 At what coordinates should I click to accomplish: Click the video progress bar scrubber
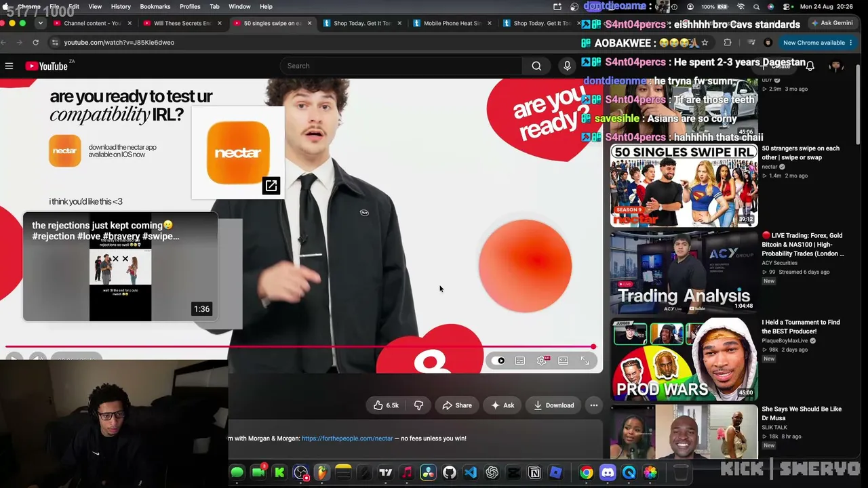click(593, 347)
